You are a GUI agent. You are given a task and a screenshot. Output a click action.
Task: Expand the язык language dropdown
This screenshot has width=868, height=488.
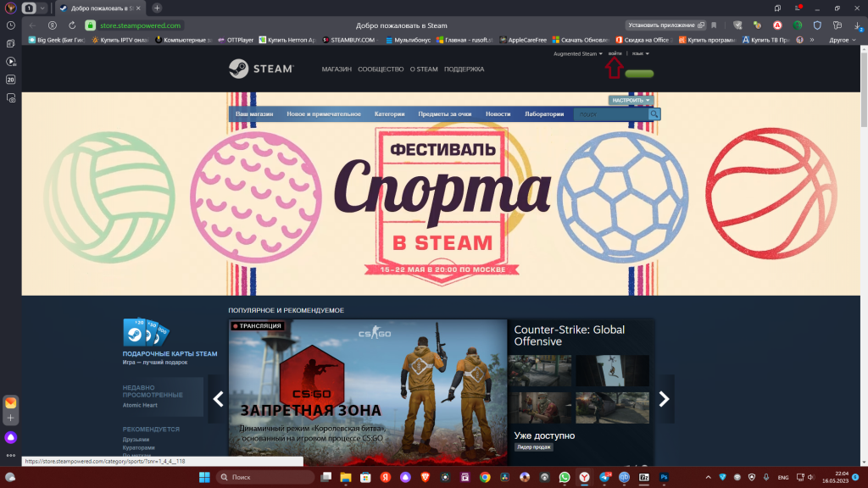coord(641,54)
